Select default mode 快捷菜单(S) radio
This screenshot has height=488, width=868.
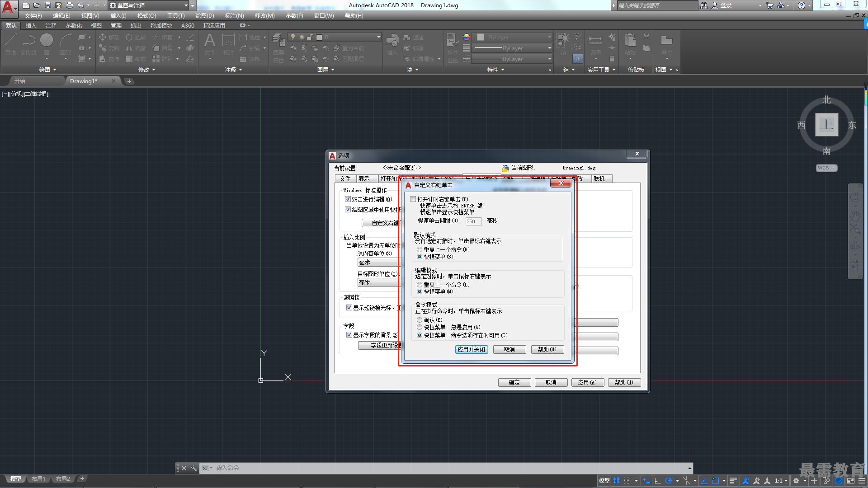pos(420,257)
